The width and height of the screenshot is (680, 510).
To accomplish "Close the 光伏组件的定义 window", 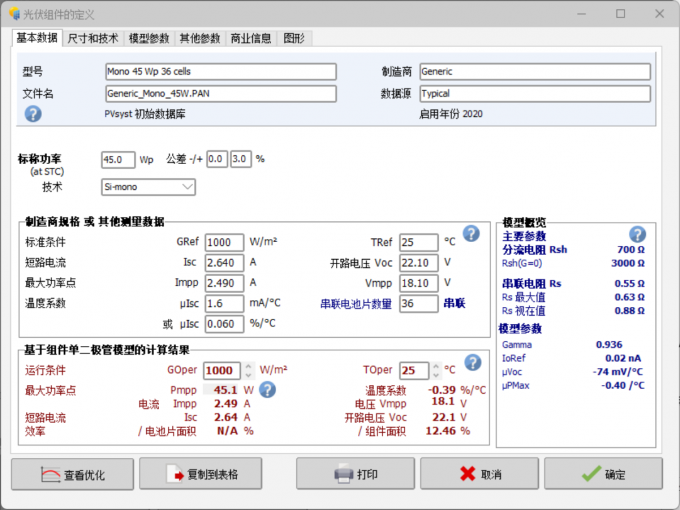I will click(660, 14).
